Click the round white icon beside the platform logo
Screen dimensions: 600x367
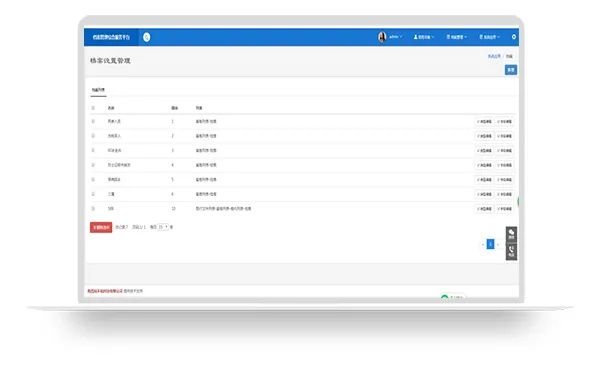pos(147,37)
